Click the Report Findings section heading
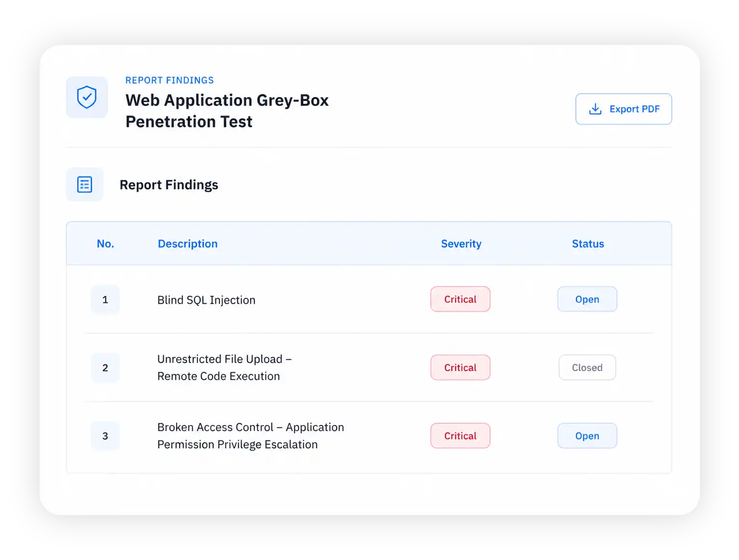The width and height of the screenshot is (739, 560). point(169,185)
